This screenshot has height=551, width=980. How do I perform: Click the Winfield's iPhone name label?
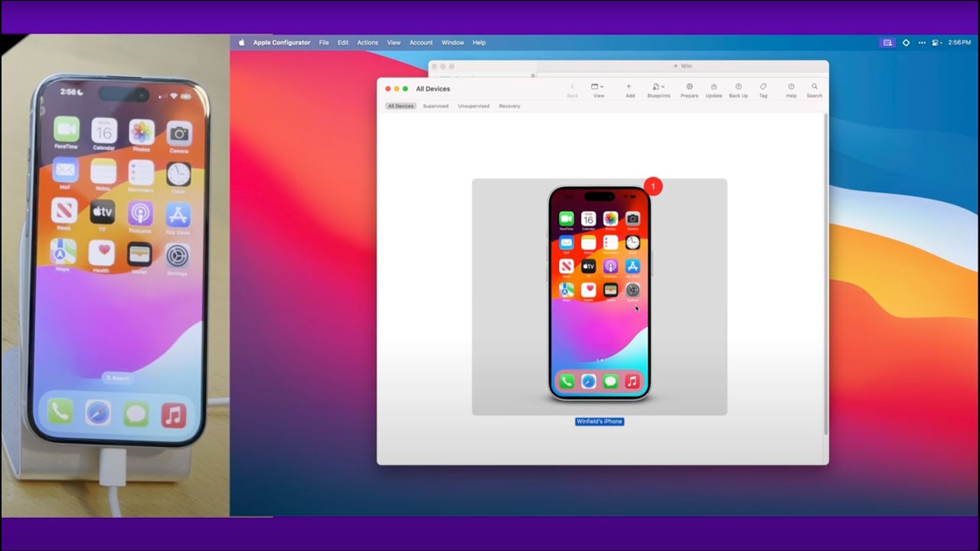pyautogui.click(x=599, y=422)
